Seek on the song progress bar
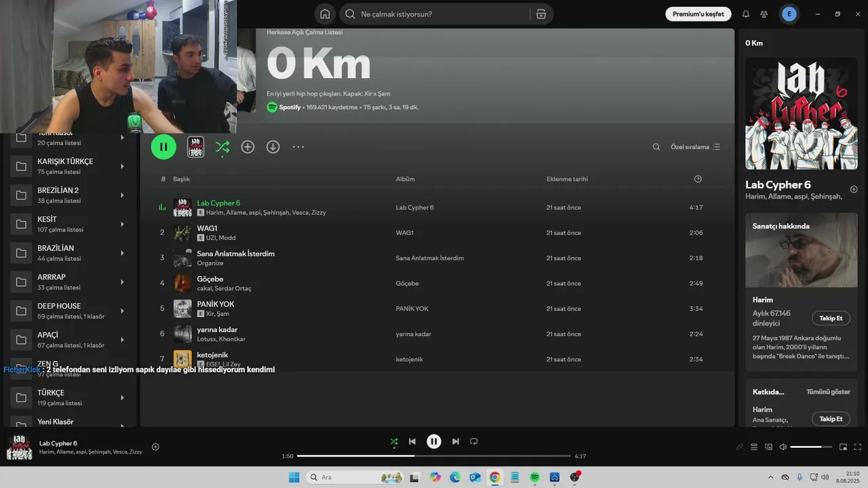The width and height of the screenshot is (868, 488). click(x=434, y=456)
